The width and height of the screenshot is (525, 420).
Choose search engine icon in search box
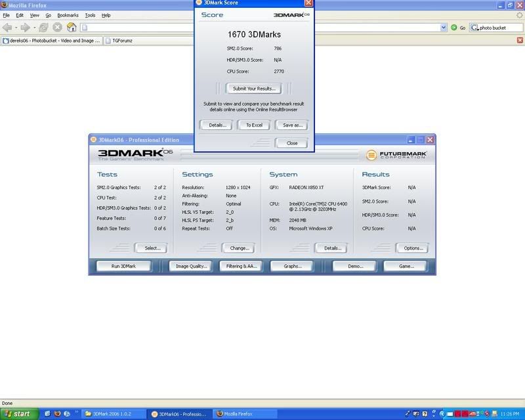pyautogui.click(x=474, y=28)
